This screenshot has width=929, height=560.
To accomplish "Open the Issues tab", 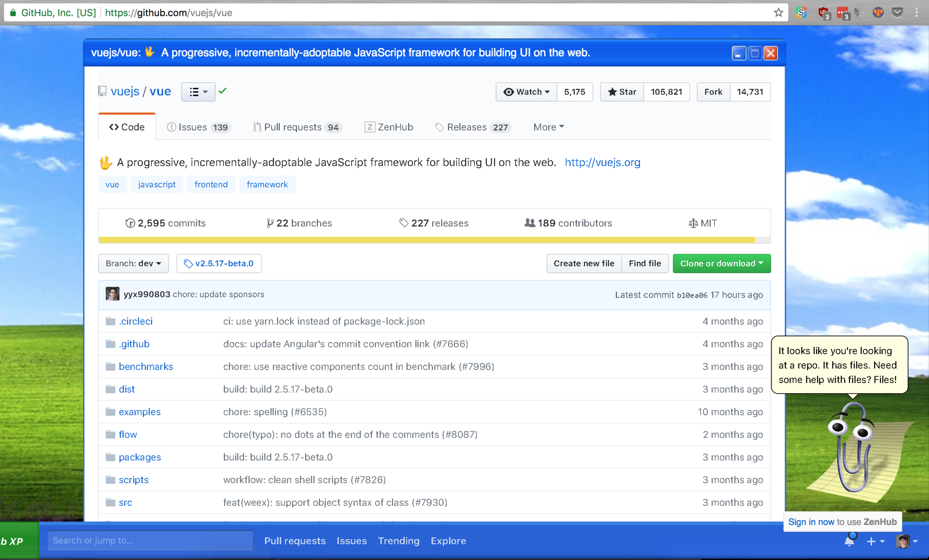I will pos(198,127).
